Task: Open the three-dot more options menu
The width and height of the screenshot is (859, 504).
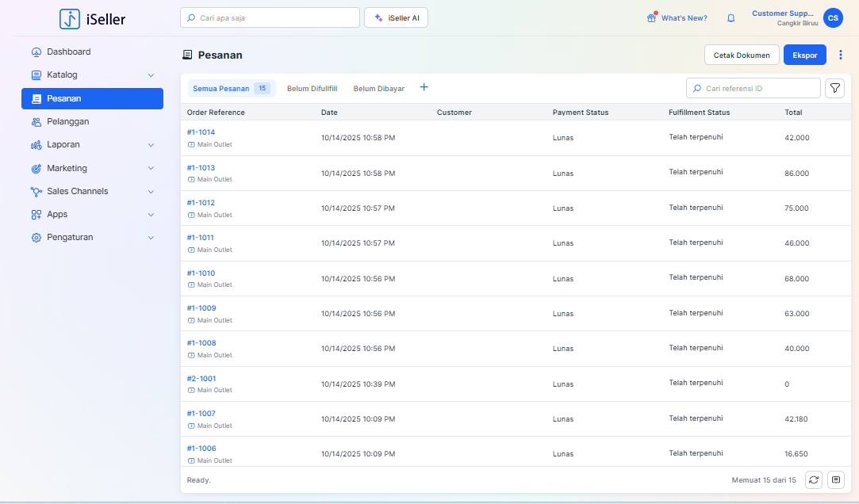Action: coord(841,55)
